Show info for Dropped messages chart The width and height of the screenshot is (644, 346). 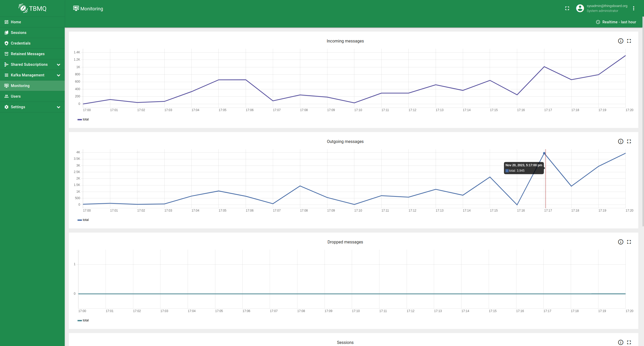click(620, 242)
